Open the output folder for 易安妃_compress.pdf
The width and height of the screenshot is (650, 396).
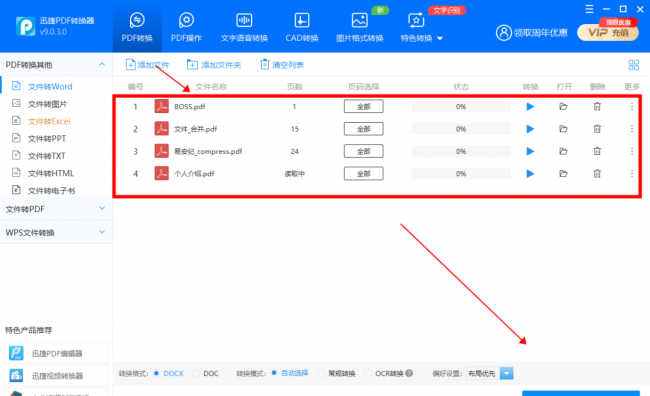pos(563,151)
